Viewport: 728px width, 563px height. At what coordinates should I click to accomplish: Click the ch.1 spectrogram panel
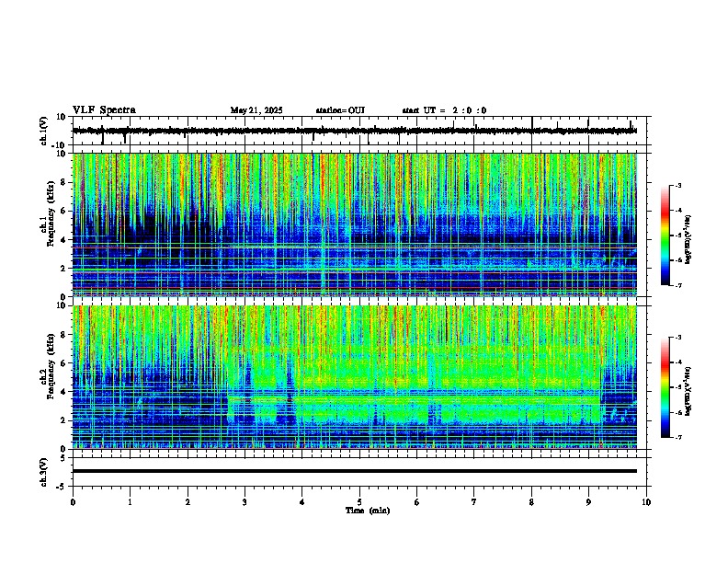coord(355,224)
